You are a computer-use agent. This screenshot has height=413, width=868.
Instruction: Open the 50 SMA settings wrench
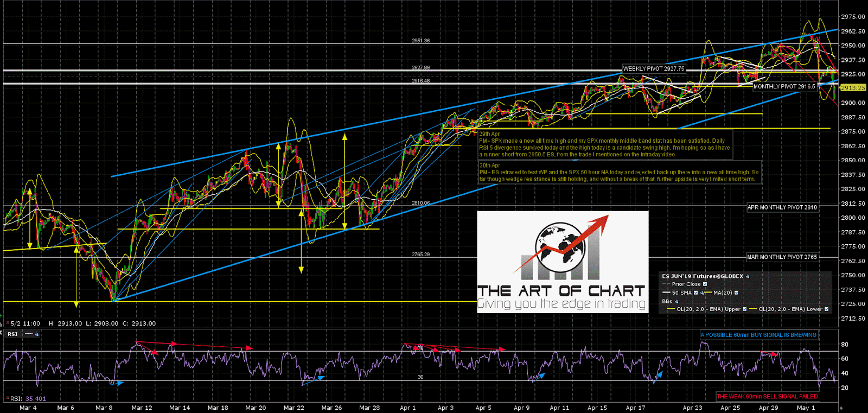[x=702, y=293]
